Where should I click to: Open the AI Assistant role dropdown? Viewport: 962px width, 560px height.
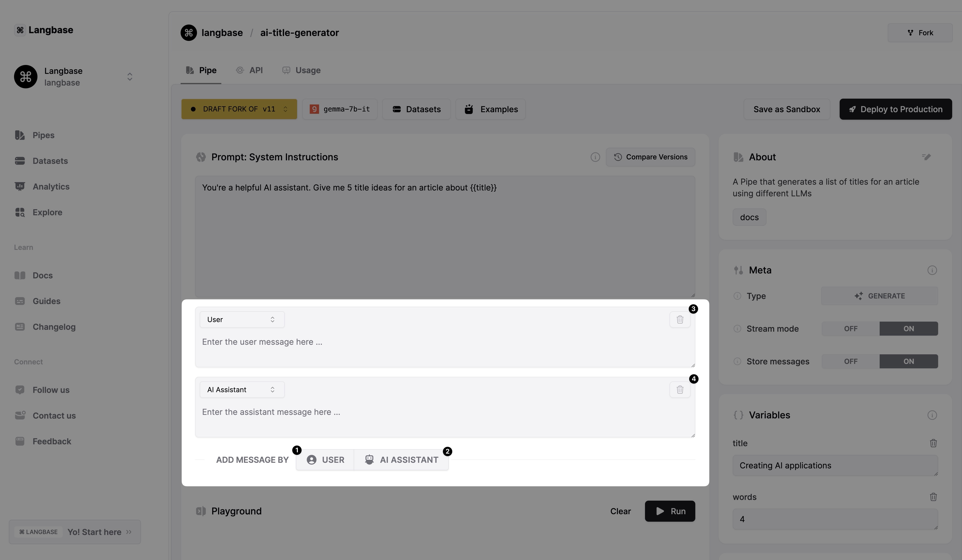[242, 389]
